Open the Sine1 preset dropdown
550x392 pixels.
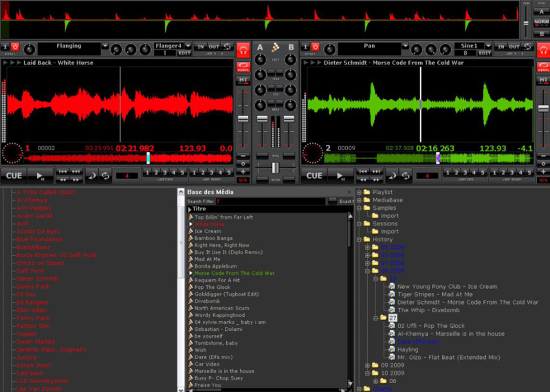[x=488, y=46]
